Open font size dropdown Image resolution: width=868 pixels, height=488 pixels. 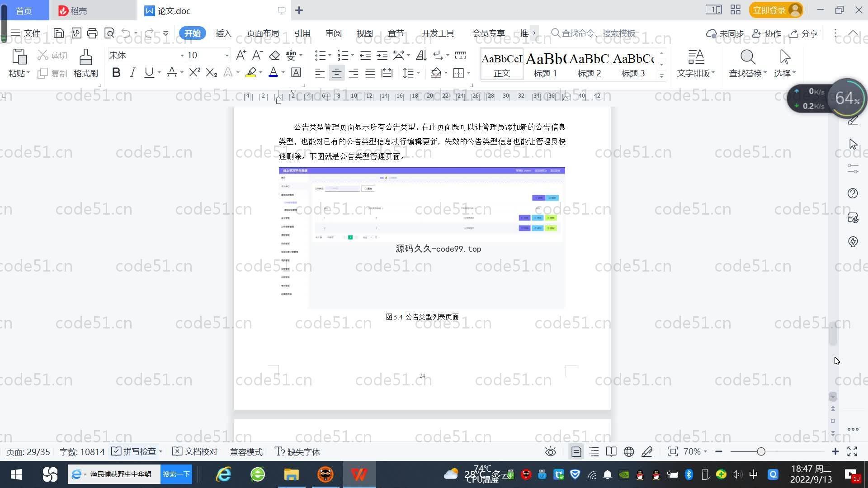(226, 56)
